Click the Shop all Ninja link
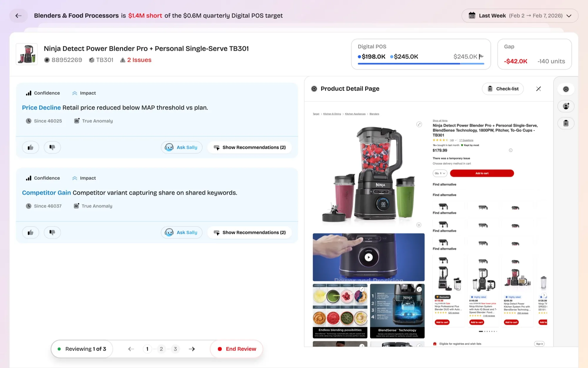The width and height of the screenshot is (588, 368). (x=440, y=121)
